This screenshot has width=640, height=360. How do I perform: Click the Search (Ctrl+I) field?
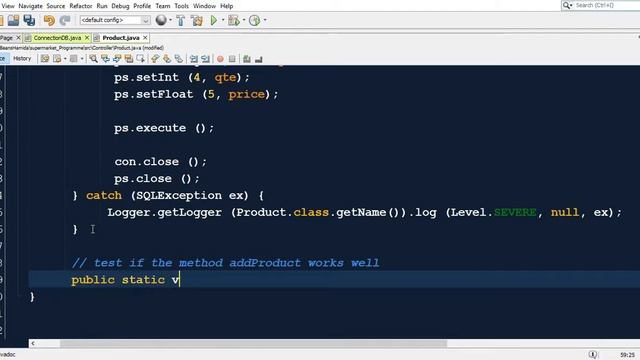607,5
